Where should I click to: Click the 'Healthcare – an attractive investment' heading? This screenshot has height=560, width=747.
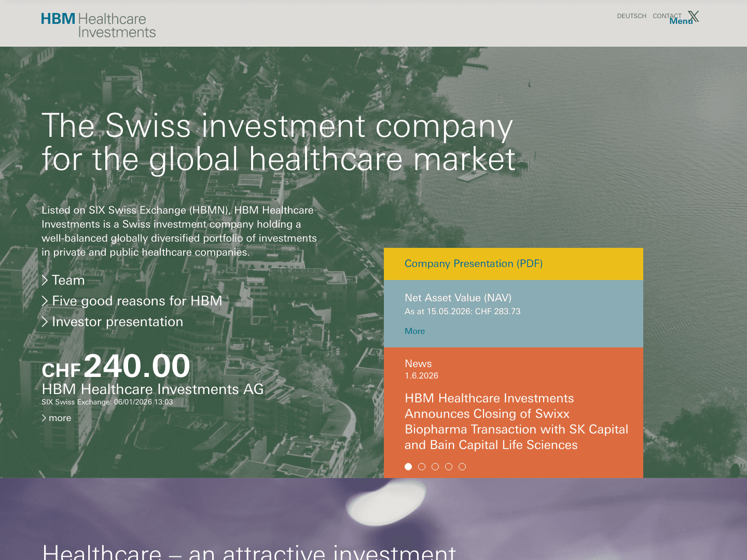[249, 552]
